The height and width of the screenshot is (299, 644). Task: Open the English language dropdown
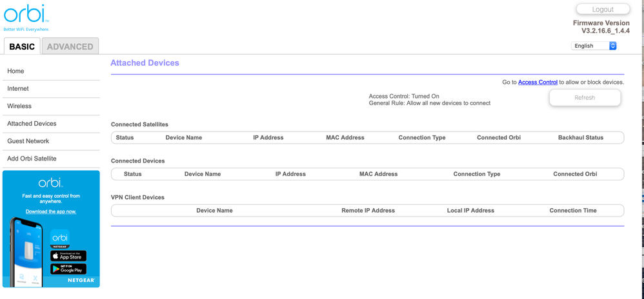point(594,46)
